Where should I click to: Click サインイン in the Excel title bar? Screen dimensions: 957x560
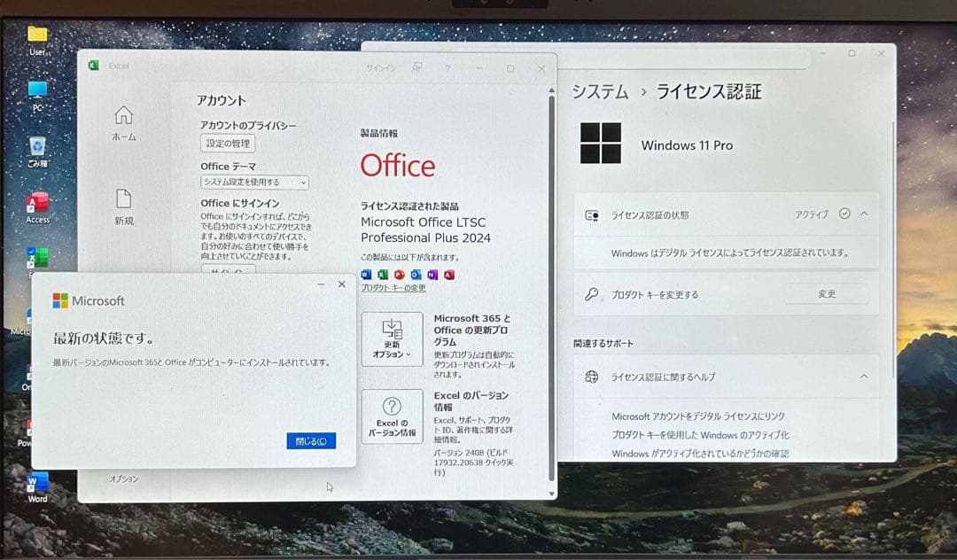point(381,67)
